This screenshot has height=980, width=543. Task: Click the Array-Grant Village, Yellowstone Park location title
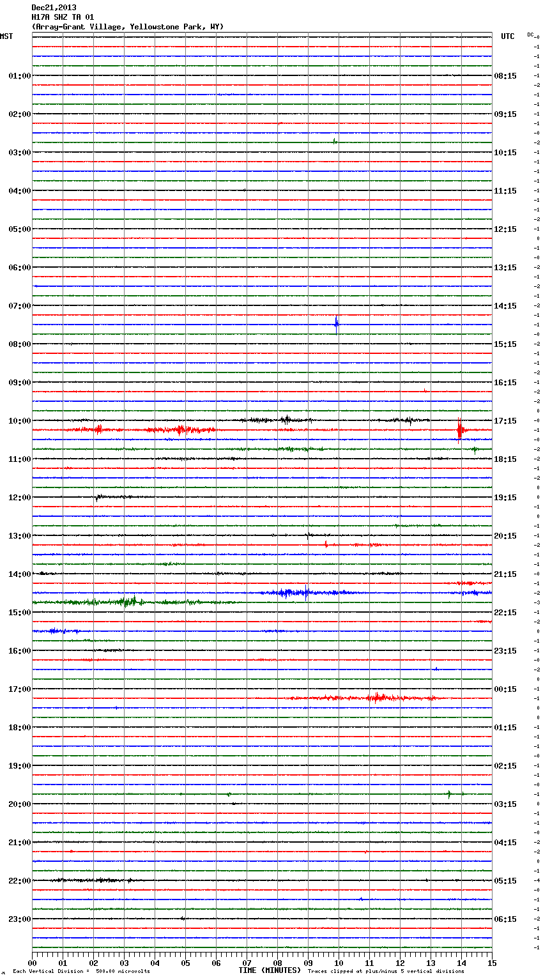(x=128, y=27)
